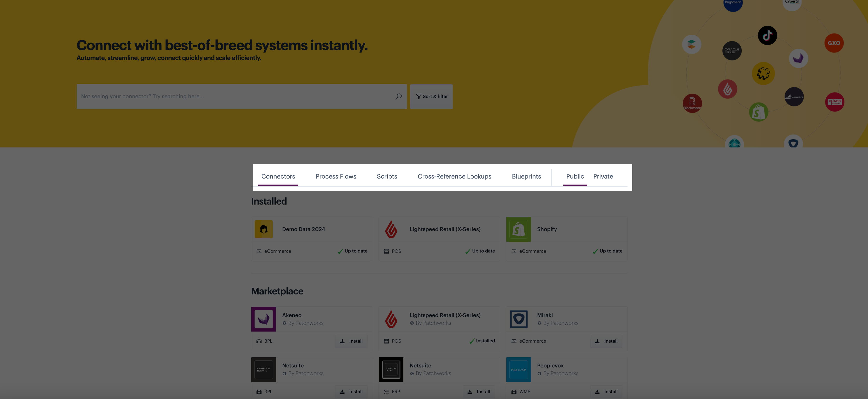Viewport: 868px width, 399px height.
Task: Open the installed Shopify connector logo
Action: tap(518, 229)
